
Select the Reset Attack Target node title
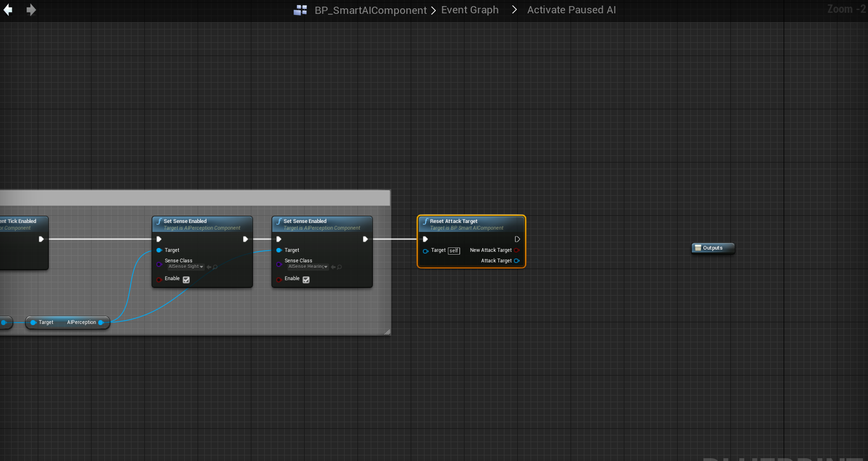coord(453,221)
